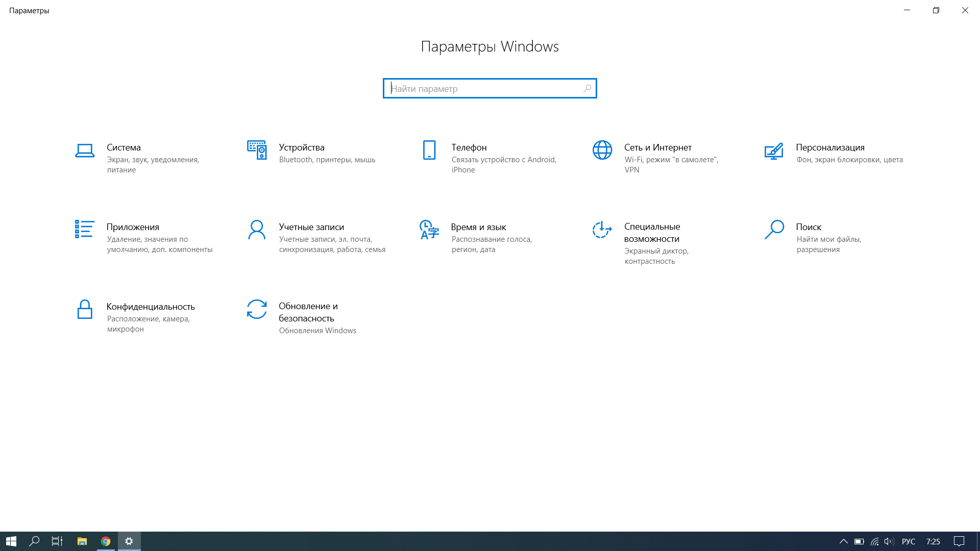Open the Специальные возможности icon

(x=602, y=230)
